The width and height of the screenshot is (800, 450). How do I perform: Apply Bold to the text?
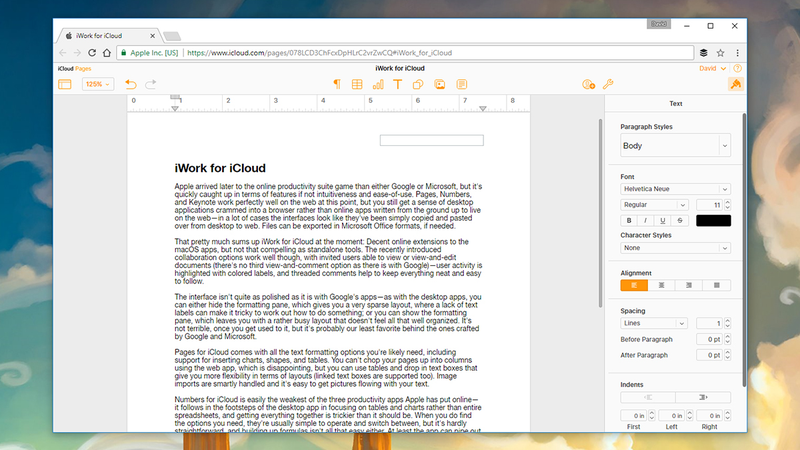tap(629, 220)
